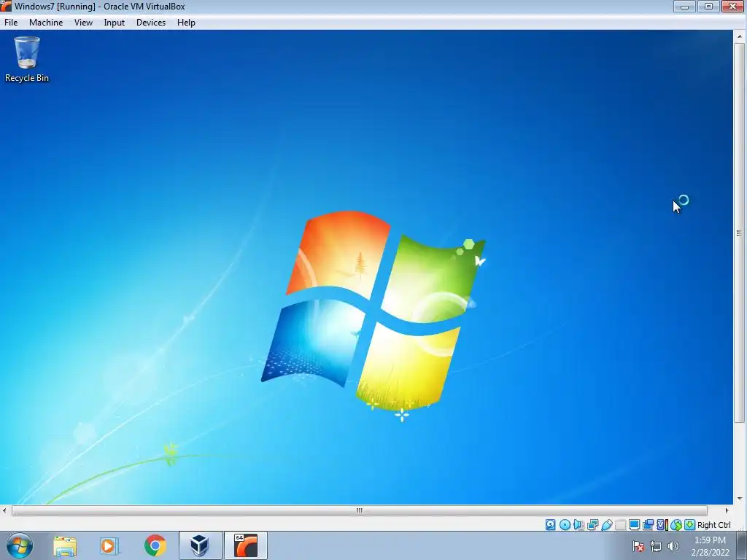Click the green arrow keyboard capture icon
The width and height of the screenshot is (747, 560).
pyautogui.click(x=689, y=525)
